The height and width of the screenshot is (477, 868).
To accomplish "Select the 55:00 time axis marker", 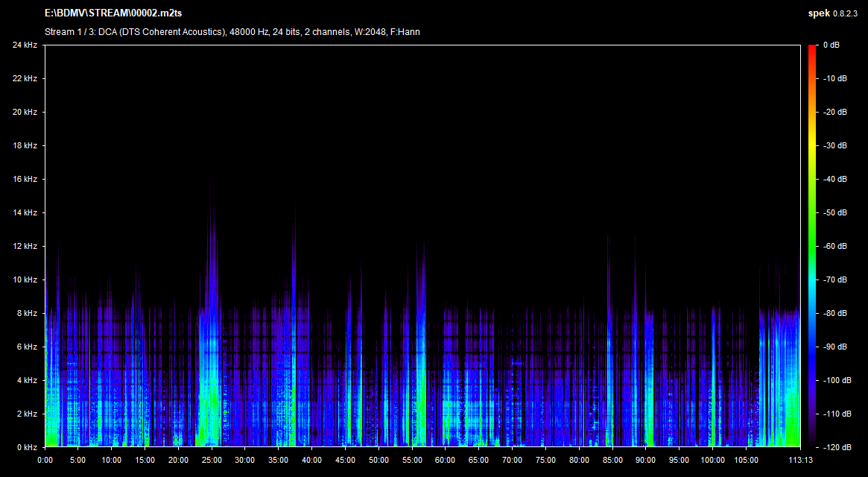I will click(x=412, y=460).
